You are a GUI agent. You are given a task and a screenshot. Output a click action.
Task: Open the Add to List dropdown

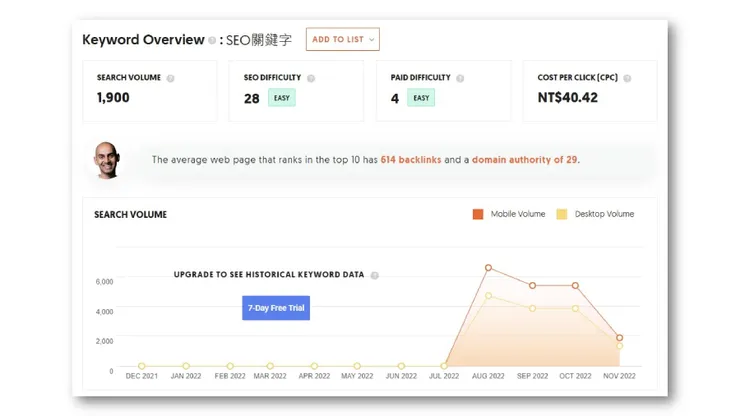[343, 40]
